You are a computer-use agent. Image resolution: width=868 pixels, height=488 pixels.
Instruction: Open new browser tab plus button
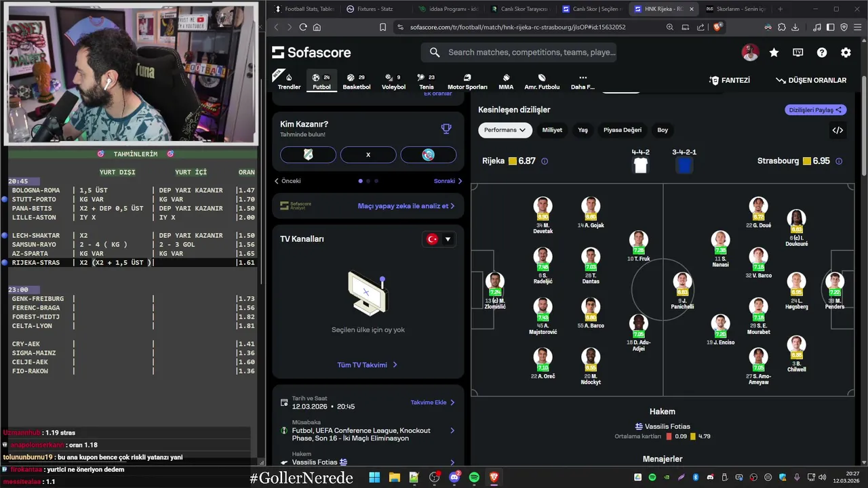(x=780, y=9)
